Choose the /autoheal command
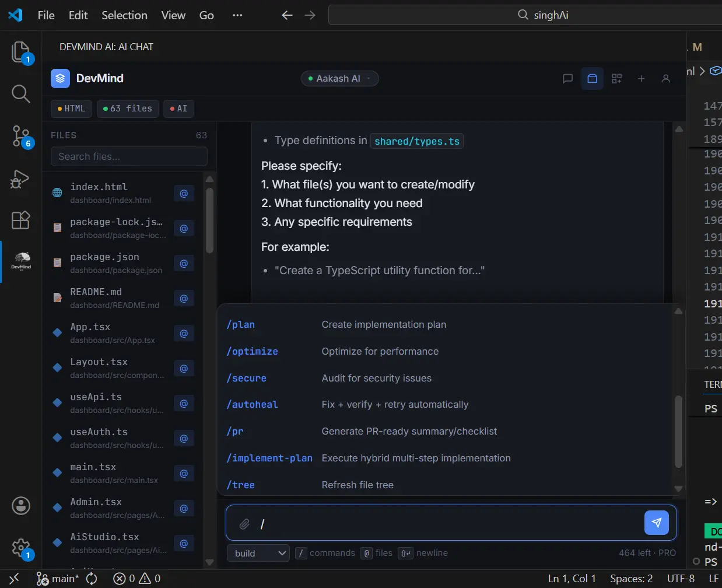 (x=446, y=405)
